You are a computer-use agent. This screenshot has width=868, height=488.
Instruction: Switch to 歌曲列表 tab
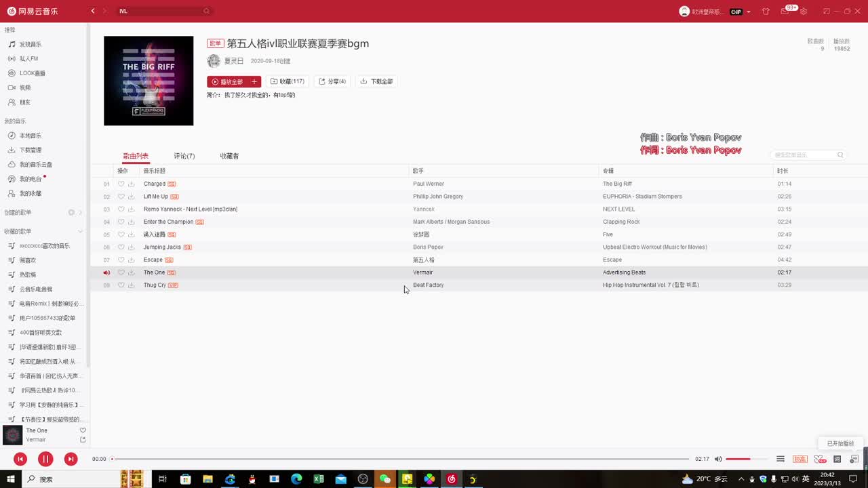coord(136,156)
